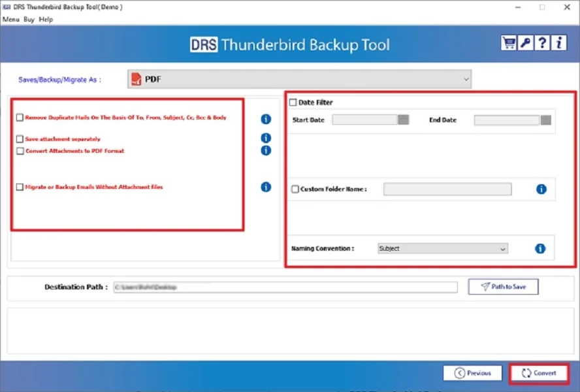Click the info icon beside Custom Folder Name
Image resolution: width=580 pixels, height=392 pixels.
click(x=540, y=189)
